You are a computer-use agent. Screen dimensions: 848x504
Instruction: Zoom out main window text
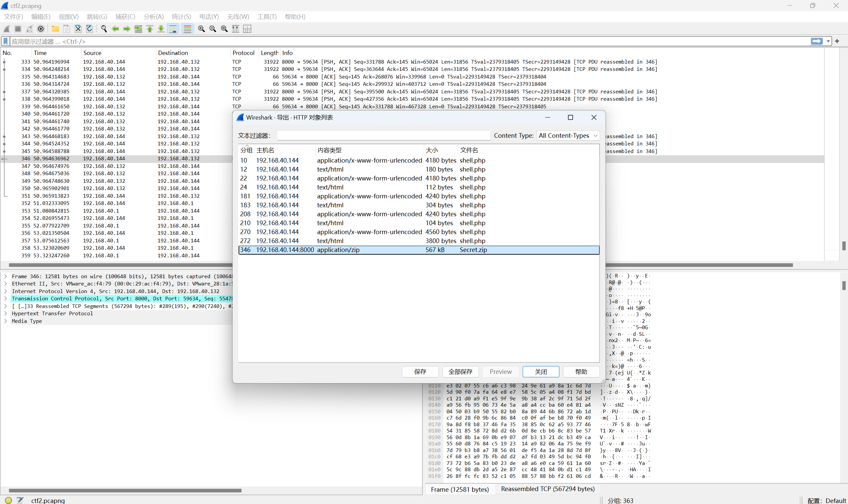(213, 29)
